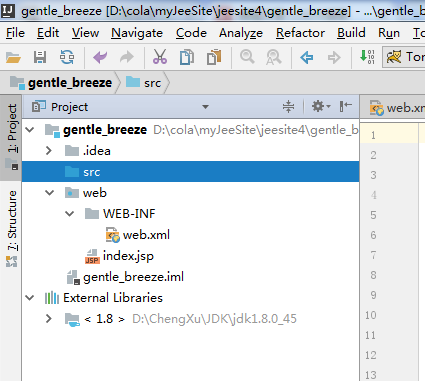Screen dimensions: 425x381
Task: Select the src folder in tree
Action: [x=190, y=172]
